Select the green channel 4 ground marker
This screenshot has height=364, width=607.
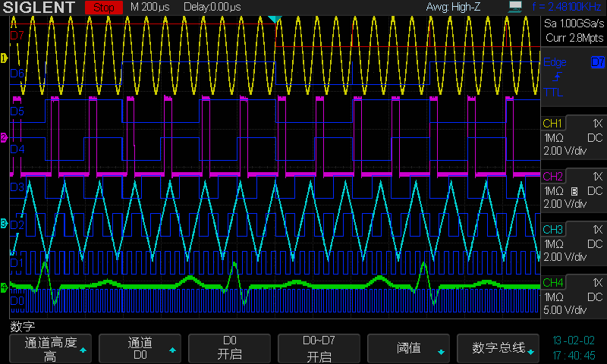pos(4,287)
